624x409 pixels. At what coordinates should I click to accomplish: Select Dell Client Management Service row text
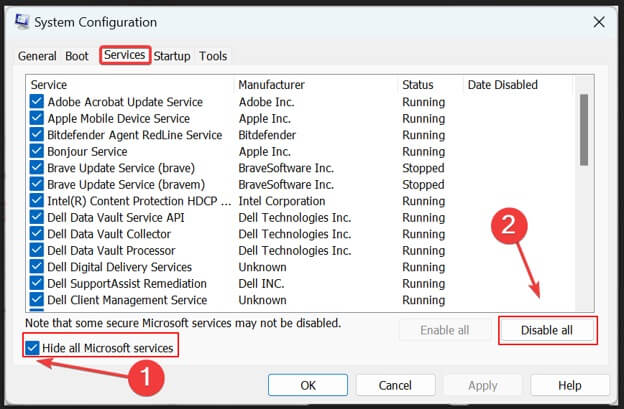point(127,300)
